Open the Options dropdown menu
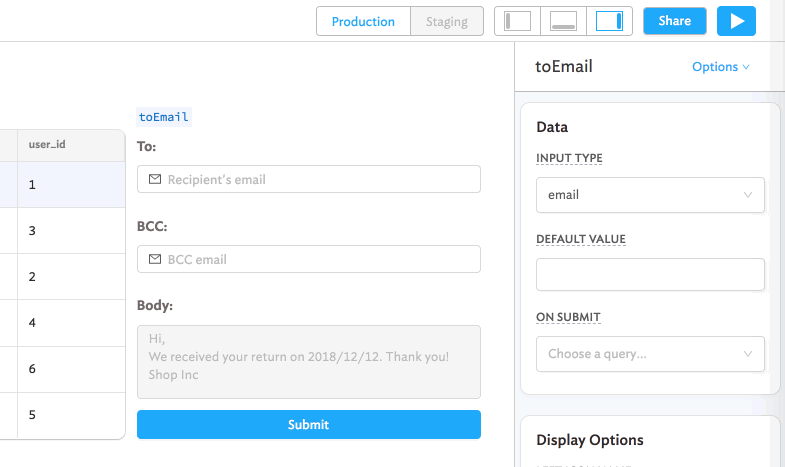This screenshot has width=785, height=467. click(x=720, y=67)
